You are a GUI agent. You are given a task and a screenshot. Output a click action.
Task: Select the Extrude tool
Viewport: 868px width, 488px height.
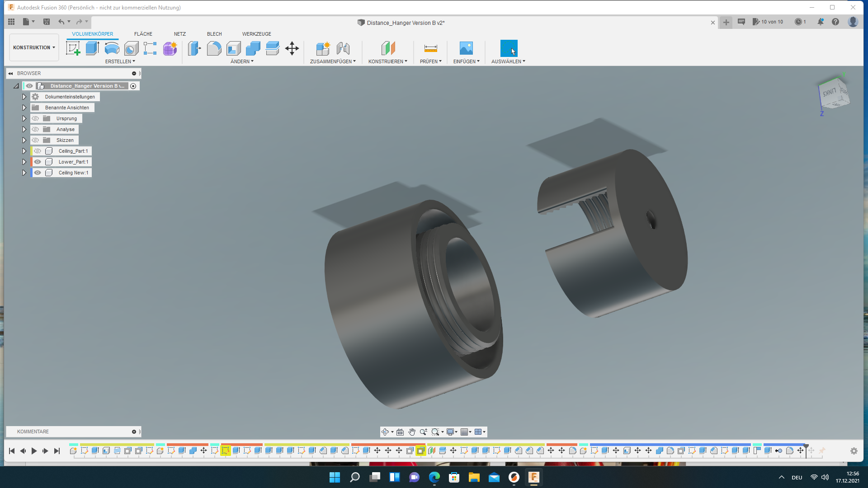[92, 48]
